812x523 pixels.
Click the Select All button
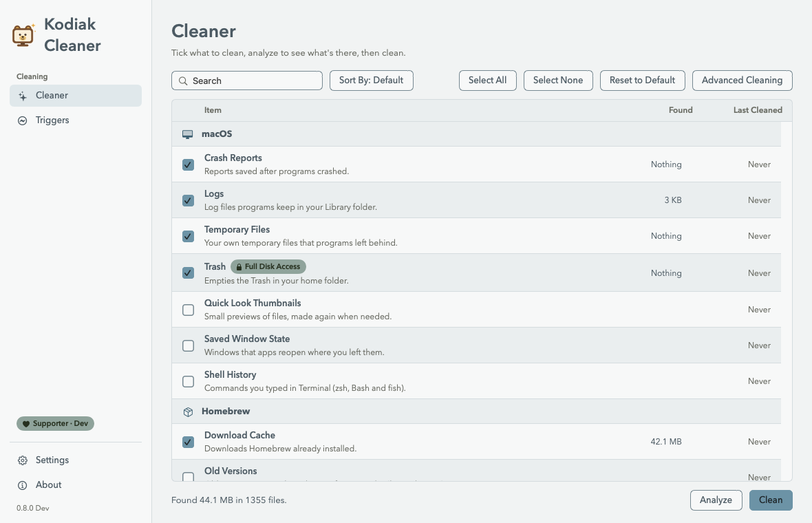tap(487, 81)
